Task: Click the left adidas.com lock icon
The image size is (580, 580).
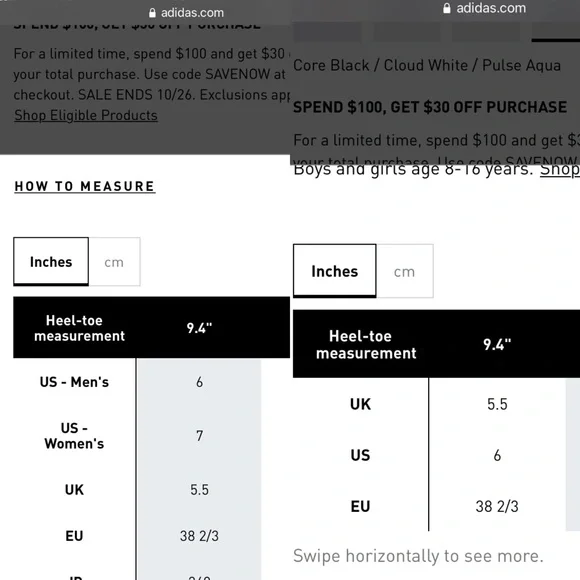Action: tap(152, 13)
